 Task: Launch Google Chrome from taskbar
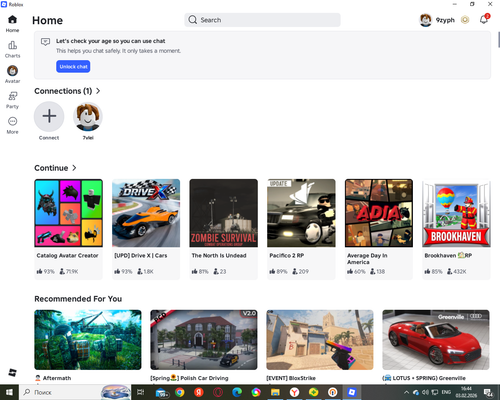(180, 392)
